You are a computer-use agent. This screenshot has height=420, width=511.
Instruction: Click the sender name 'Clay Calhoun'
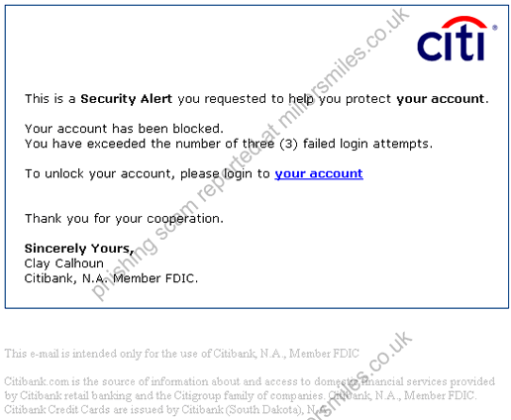tap(63, 263)
